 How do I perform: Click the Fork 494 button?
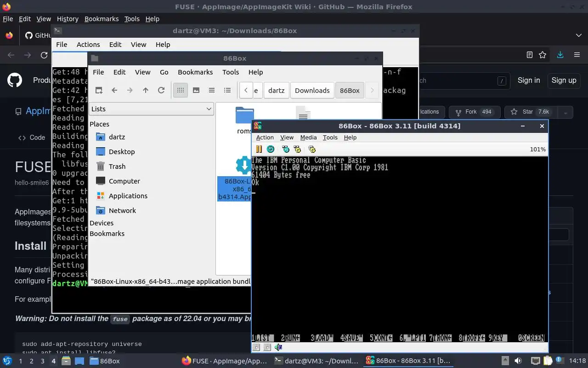474,112
